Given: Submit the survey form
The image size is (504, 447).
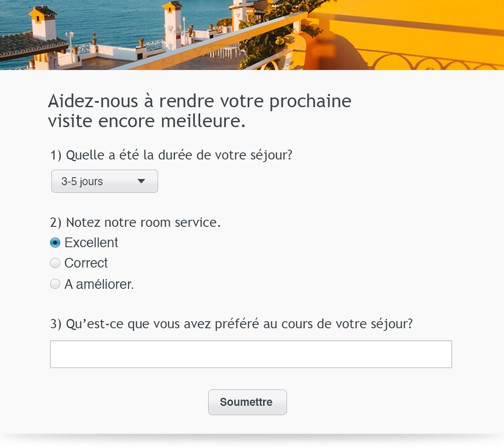Looking at the screenshot, I should (247, 402).
